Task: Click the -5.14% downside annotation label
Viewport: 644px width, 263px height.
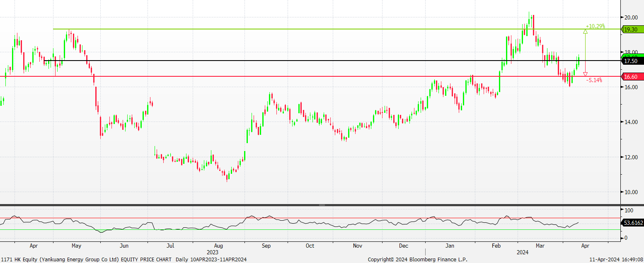Action: pyautogui.click(x=594, y=80)
